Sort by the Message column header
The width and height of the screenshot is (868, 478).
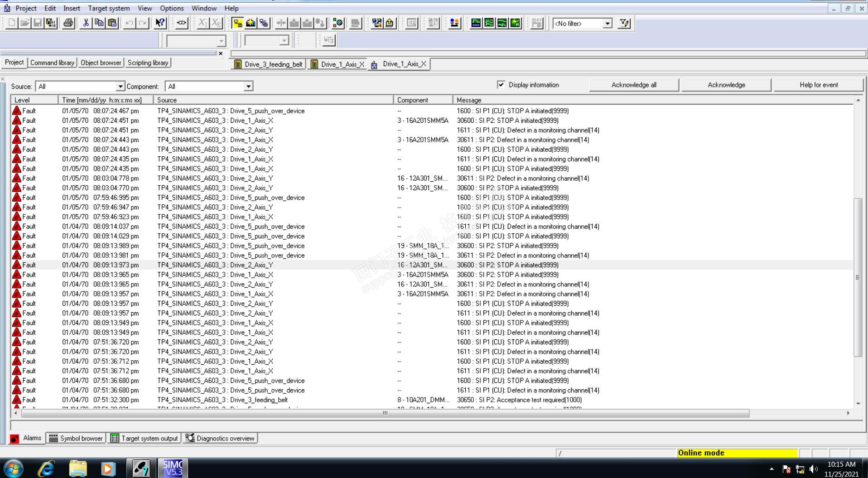(653, 100)
